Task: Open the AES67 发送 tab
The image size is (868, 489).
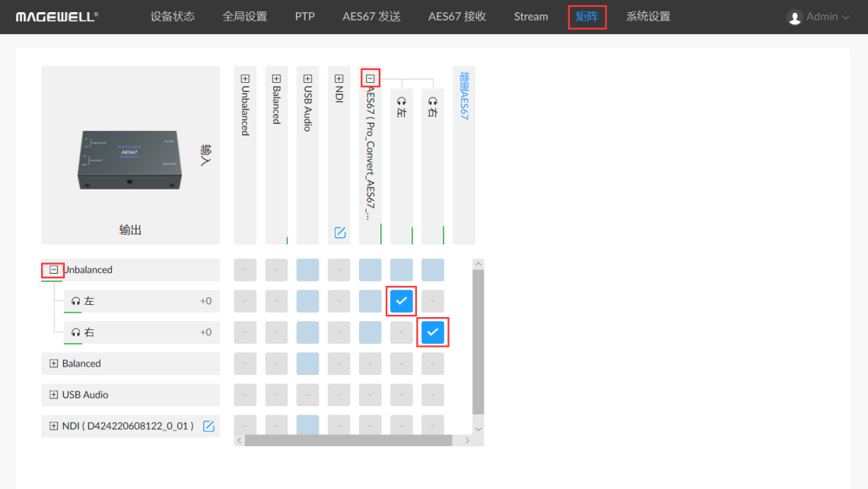Action: coord(371,17)
